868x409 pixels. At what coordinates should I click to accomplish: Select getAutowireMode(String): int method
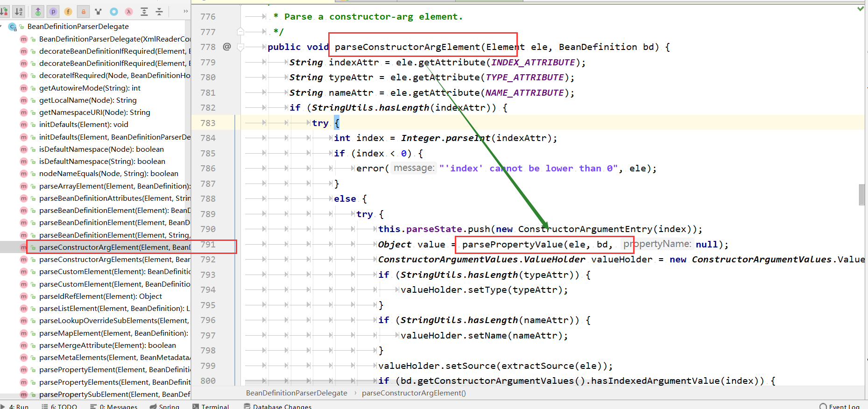tap(90, 88)
